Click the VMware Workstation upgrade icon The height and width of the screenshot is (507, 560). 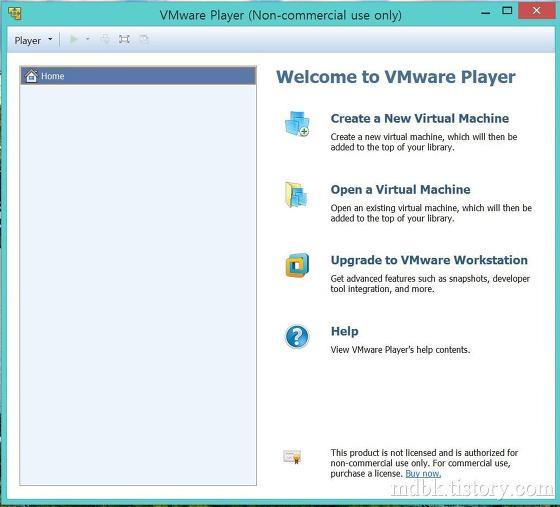coord(297,265)
